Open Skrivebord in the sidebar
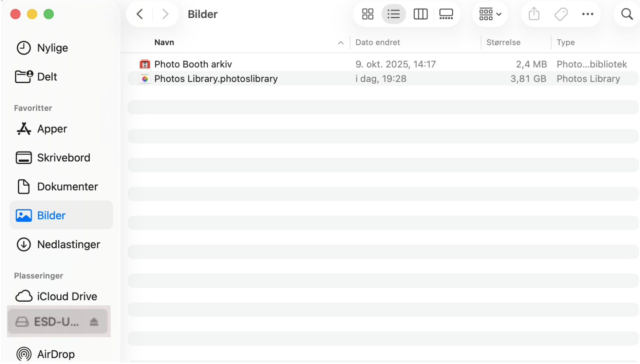 tap(61, 158)
